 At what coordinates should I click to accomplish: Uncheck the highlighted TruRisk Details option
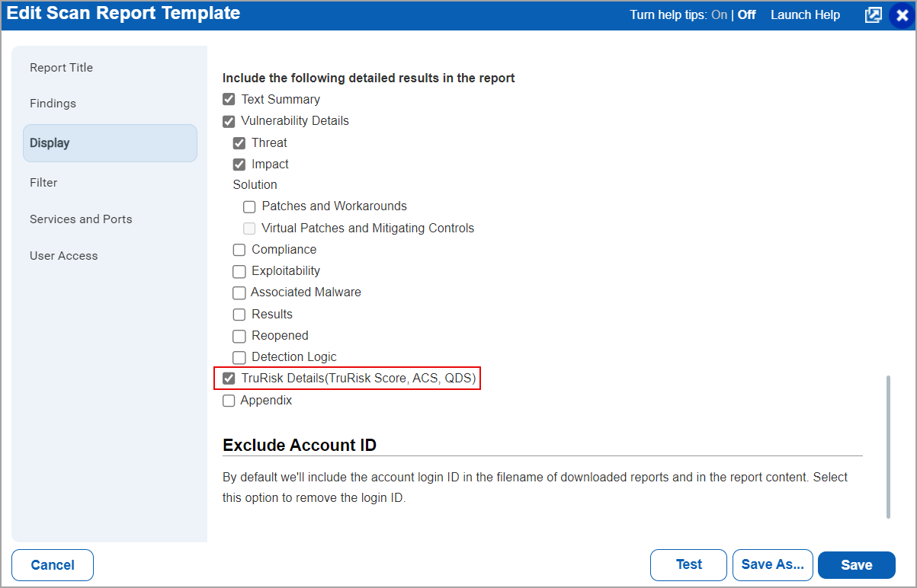(x=229, y=378)
